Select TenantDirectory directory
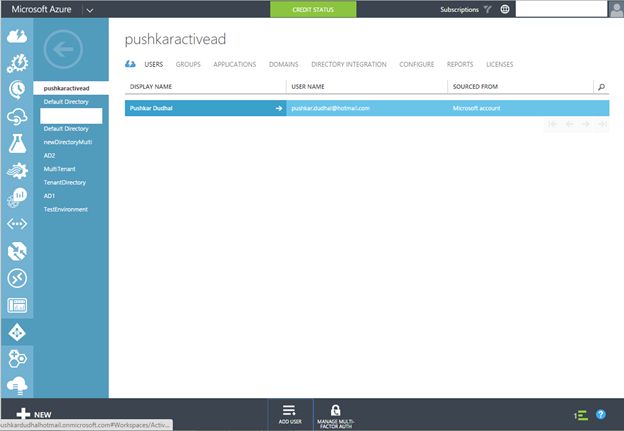 tap(64, 182)
